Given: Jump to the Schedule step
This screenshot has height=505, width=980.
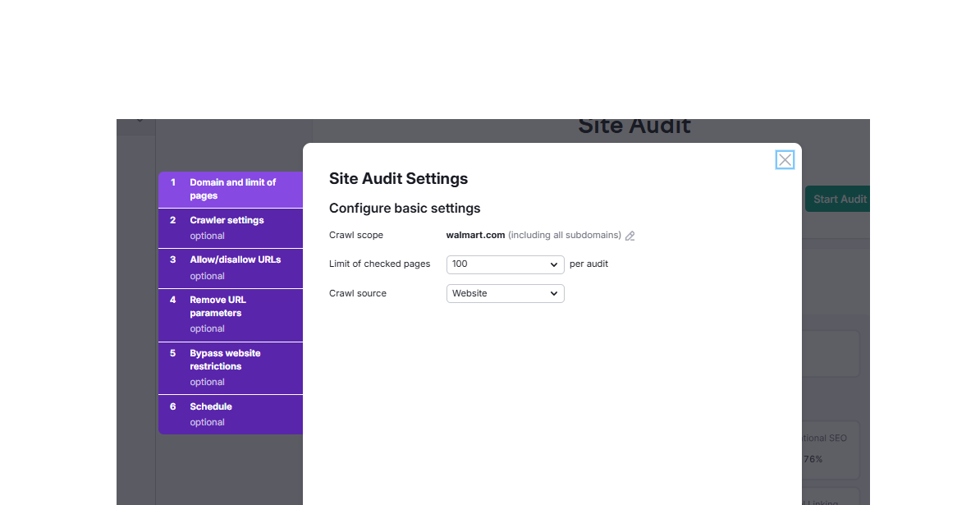Looking at the screenshot, I should click(x=231, y=414).
